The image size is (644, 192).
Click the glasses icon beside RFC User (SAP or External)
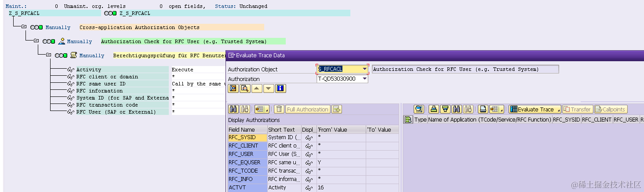pyautogui.click(x=70, y=112)
